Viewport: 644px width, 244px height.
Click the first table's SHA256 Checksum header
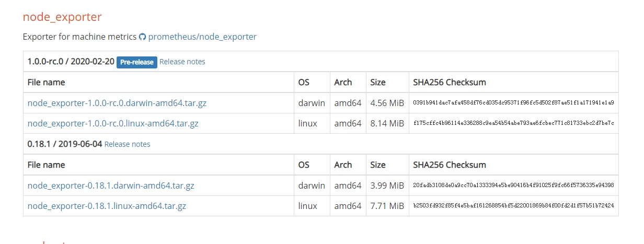(449, 82)
